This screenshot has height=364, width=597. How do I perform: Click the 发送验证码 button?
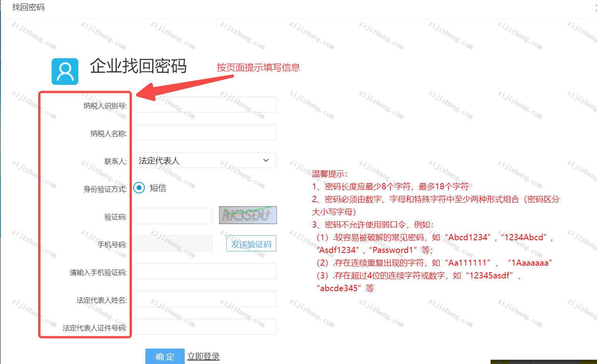(x=251, y=243)
